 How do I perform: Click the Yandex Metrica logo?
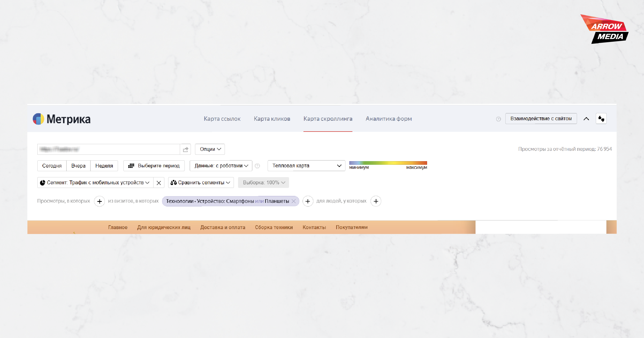pyautogui.click(x=62, y=119)
